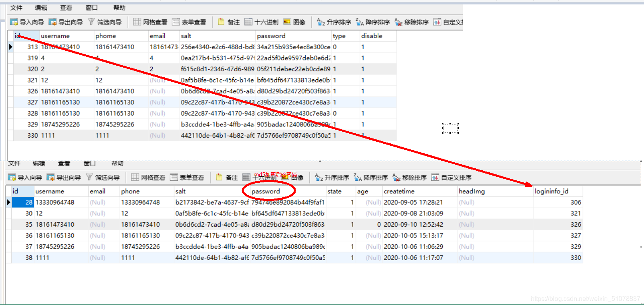Click 升序排序 icon in bottom toolbar
644x306 pixels.
point(319,177)
